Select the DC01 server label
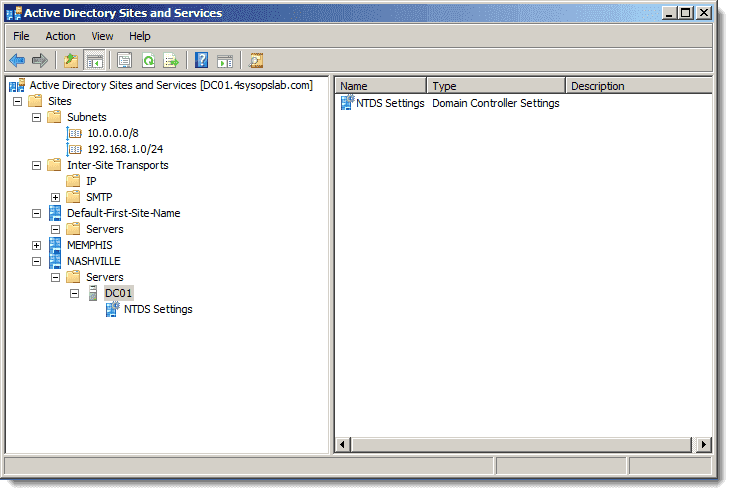The width and height of the screenshot is (733, 495). click(x=119, y=293)
